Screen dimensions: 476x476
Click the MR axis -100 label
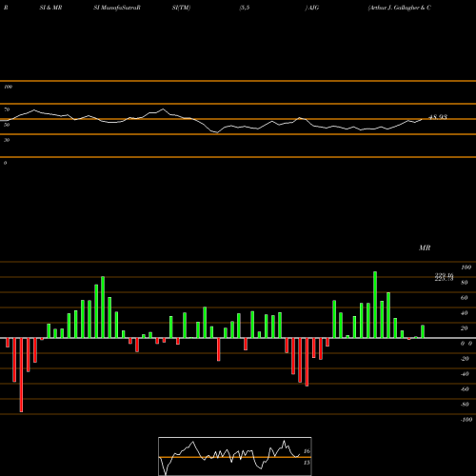pos(466,420)
